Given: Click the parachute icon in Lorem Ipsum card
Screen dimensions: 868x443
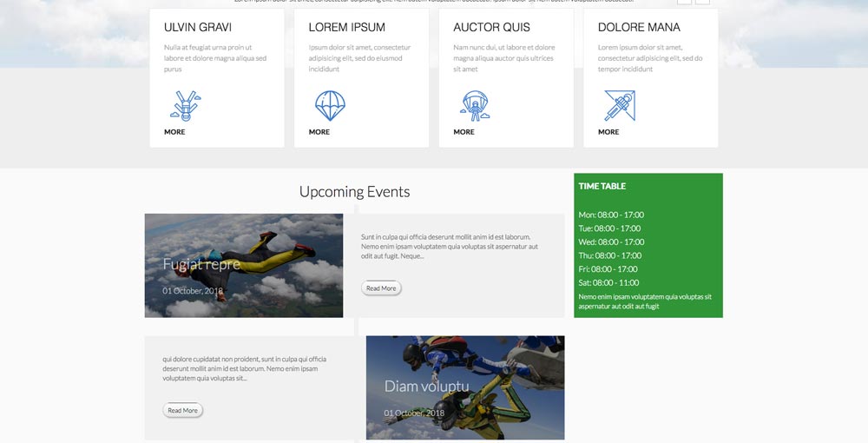Looking at the screenshot, I should click(330, 106).
